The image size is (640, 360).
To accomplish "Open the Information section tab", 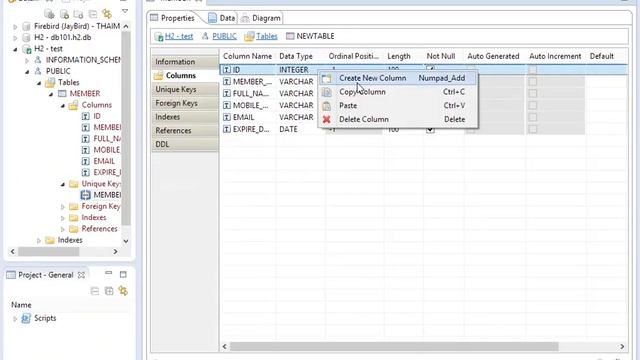I will click(185, 62).
